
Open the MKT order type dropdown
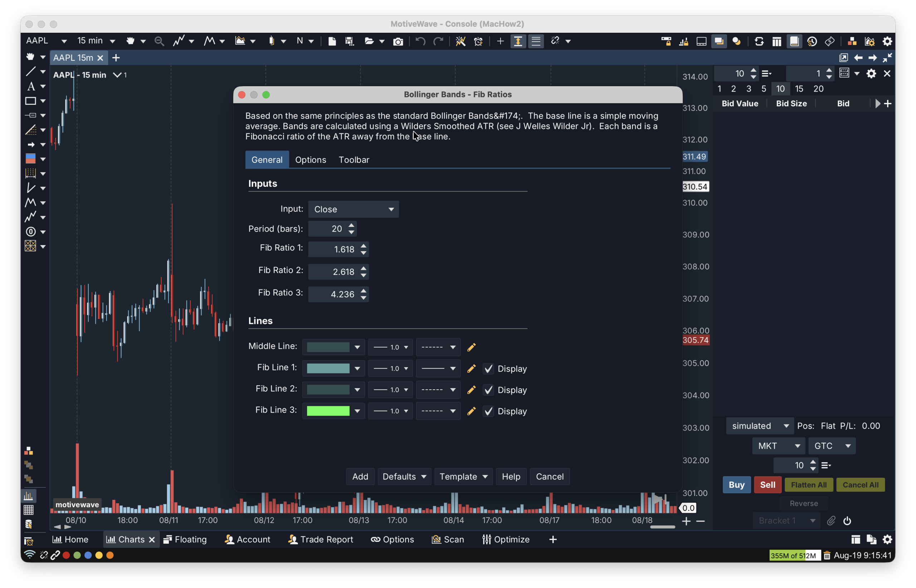coord(779,446)
